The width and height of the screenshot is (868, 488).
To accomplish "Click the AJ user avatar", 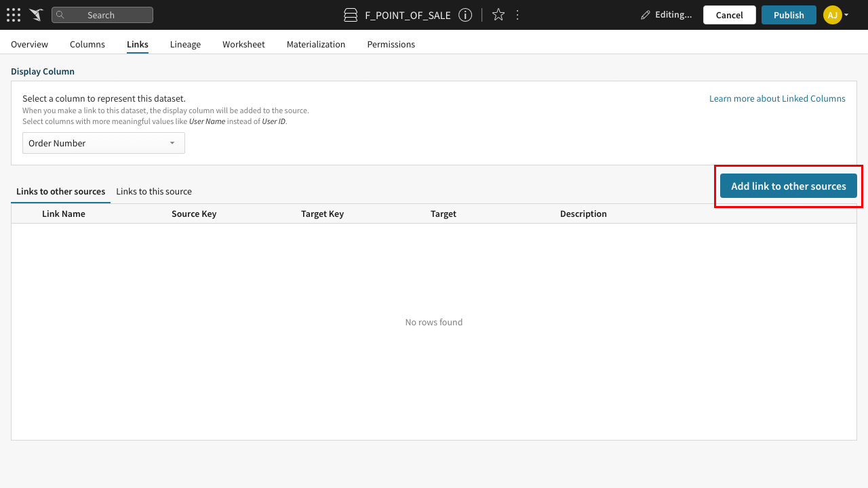I will pyautogui.click(x=832, y=15).
